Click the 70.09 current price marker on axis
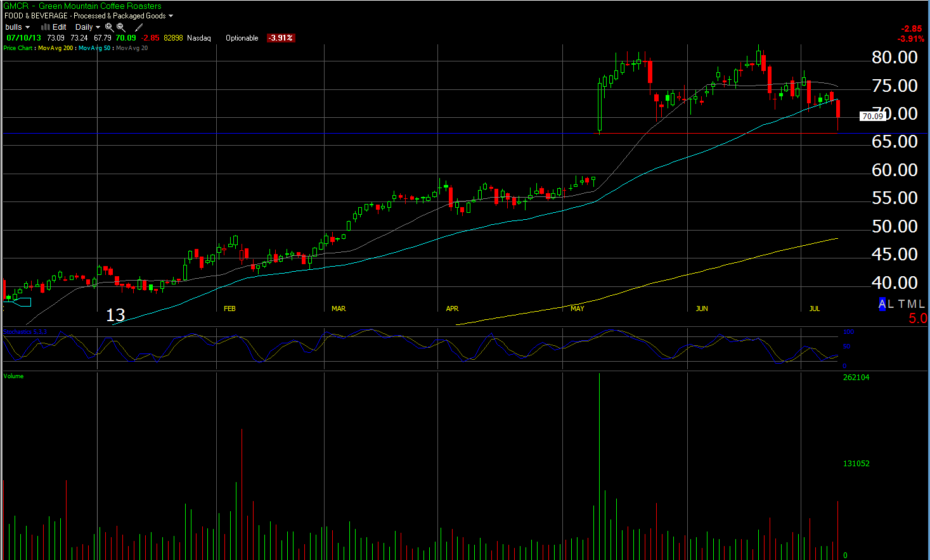This screenshot has width=930, height=560. pos(872,116)
